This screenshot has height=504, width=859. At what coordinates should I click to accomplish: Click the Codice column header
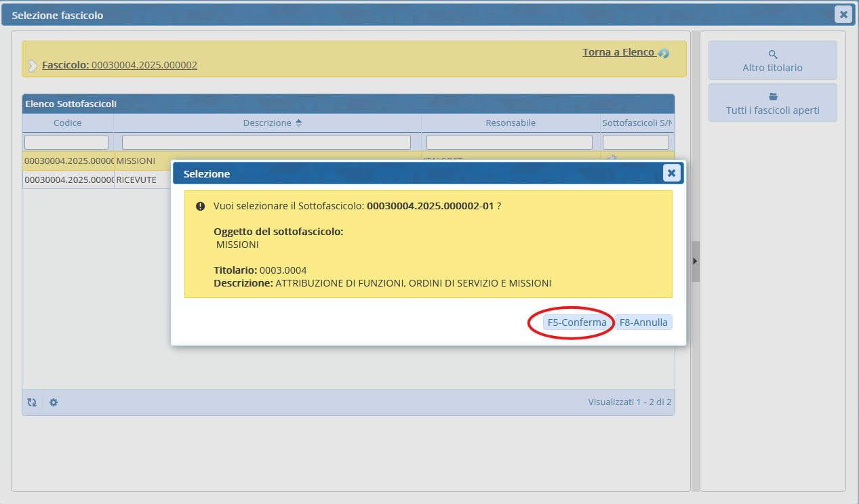[67, 123]
